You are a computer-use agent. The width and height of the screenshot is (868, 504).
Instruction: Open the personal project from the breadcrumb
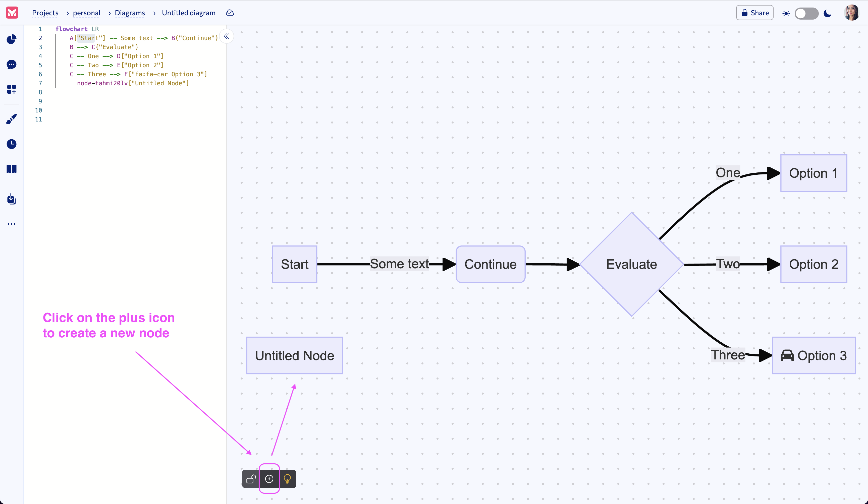click(x=86, y=13)
